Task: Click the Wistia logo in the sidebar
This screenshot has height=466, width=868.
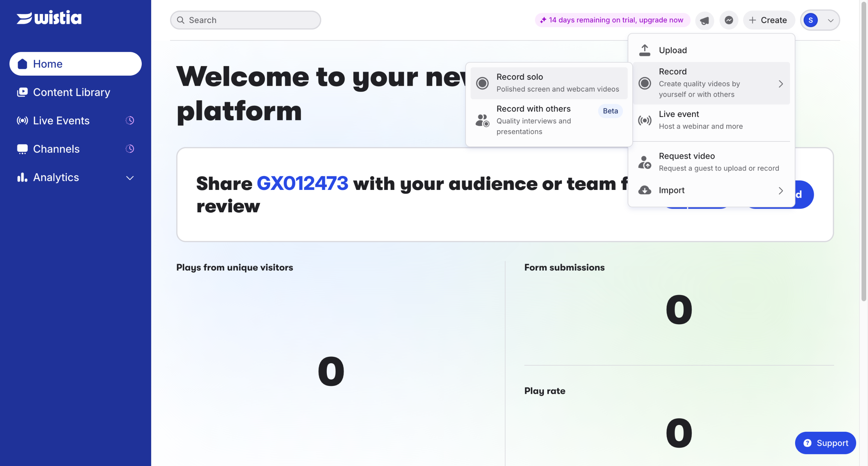Action: (49, 17)
